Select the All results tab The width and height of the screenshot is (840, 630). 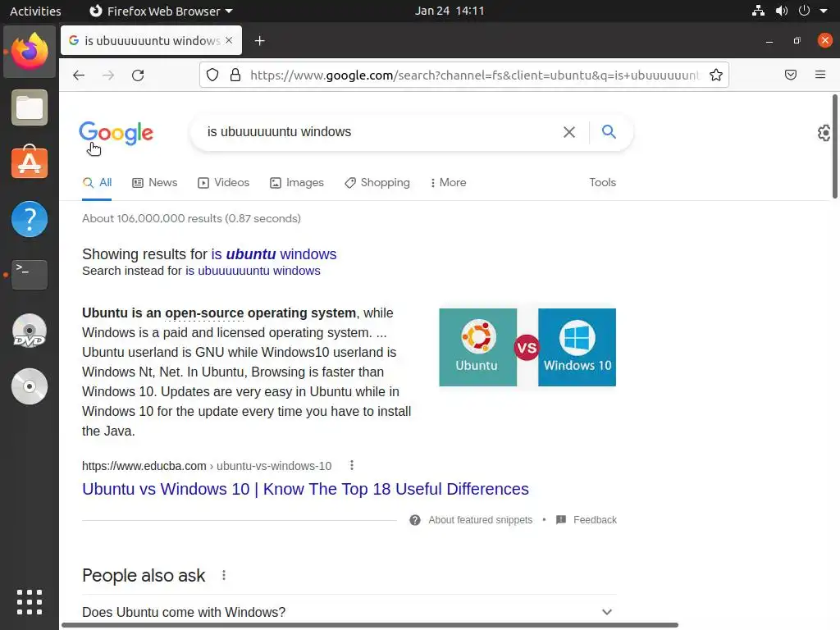pos(97,183)
